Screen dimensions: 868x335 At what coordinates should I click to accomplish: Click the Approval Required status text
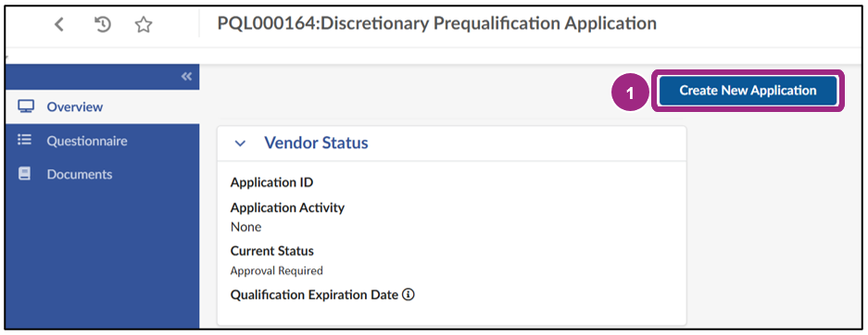coord(276,271)
